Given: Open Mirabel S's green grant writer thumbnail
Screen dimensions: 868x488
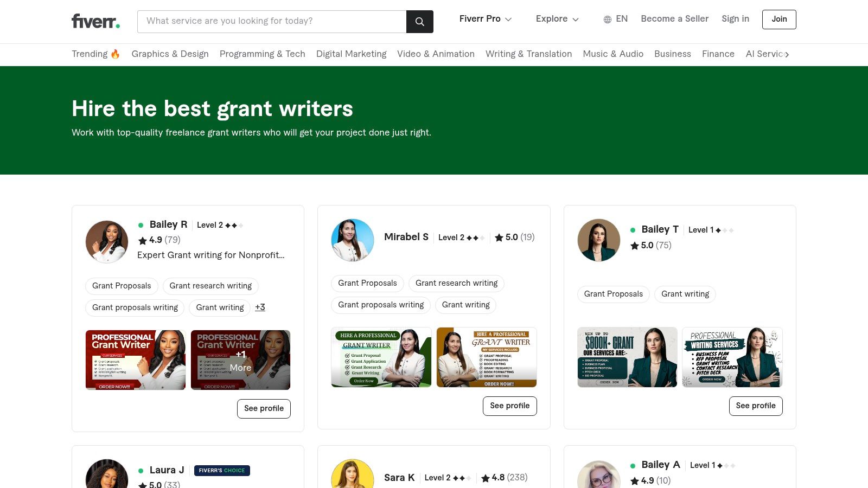Looking at the screenshot, I should point(381,357).
